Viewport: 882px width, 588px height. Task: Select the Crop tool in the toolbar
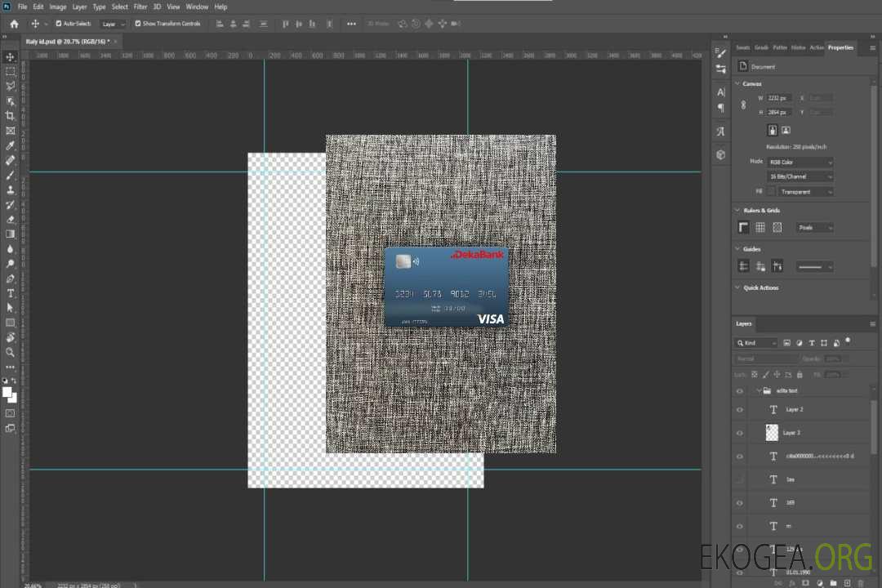click(x=11, y=116)
